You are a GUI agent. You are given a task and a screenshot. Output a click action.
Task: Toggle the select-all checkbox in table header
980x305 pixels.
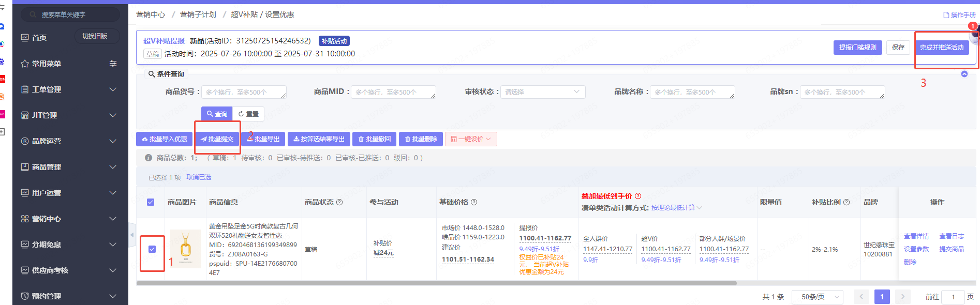pos(151,202)
